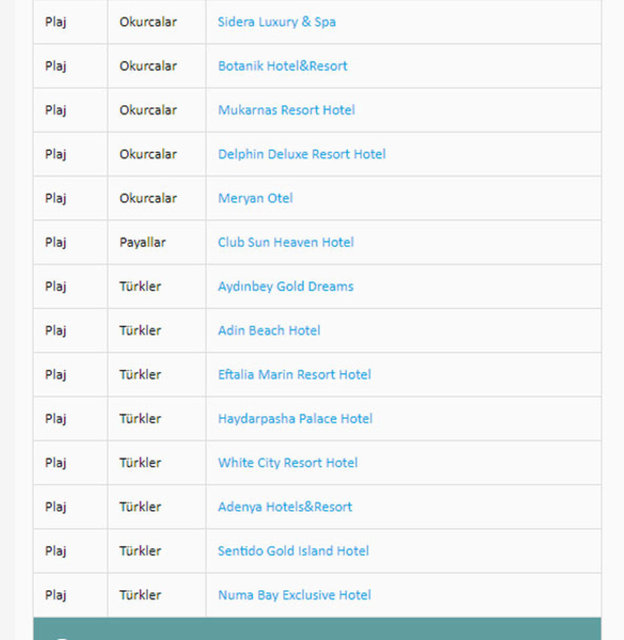Visit the Adin Beach Hotel link
624x640 pixels.
(269, 330)
